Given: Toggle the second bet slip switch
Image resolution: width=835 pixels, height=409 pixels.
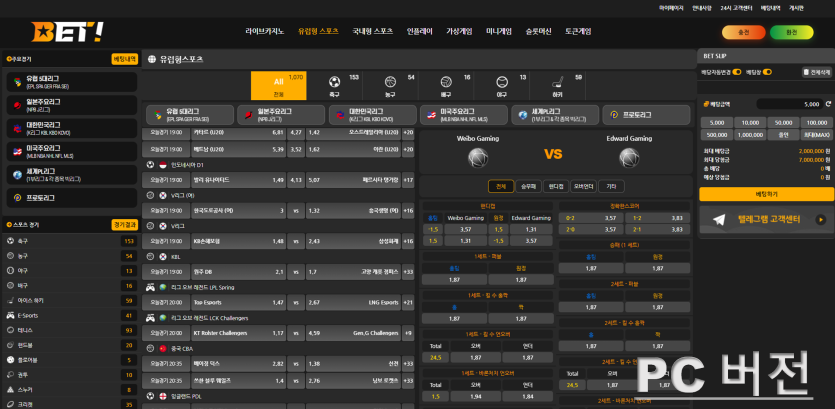Looking at the screenshot, I should [x=766, y=72].
